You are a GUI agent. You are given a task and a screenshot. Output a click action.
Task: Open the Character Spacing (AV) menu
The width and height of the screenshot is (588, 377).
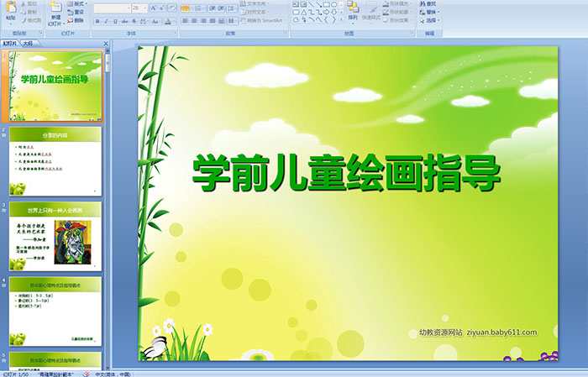tap(144, 21)
